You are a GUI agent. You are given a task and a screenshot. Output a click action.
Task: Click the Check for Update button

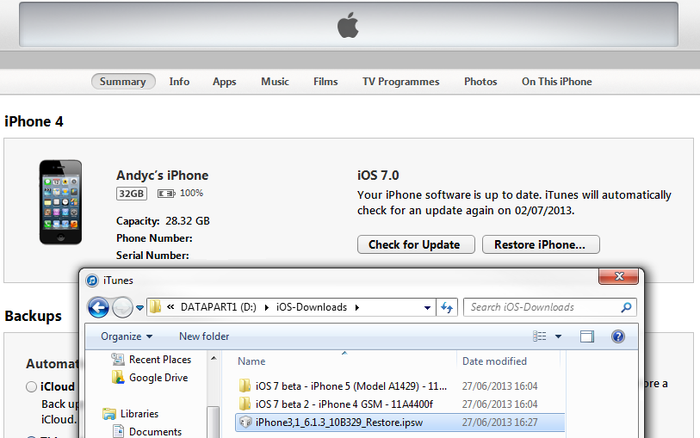[416, 245]
